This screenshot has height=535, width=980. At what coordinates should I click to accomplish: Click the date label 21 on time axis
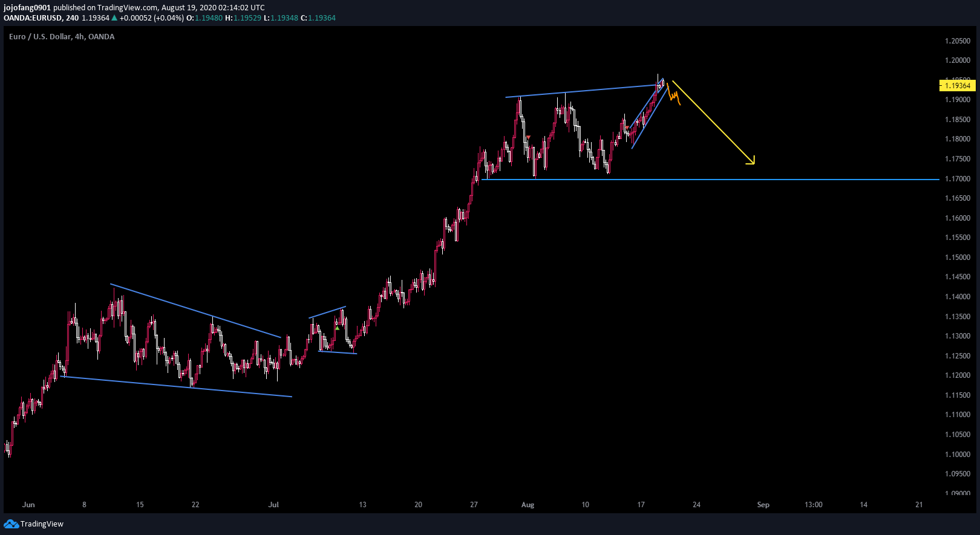click(x=919, y=505)
